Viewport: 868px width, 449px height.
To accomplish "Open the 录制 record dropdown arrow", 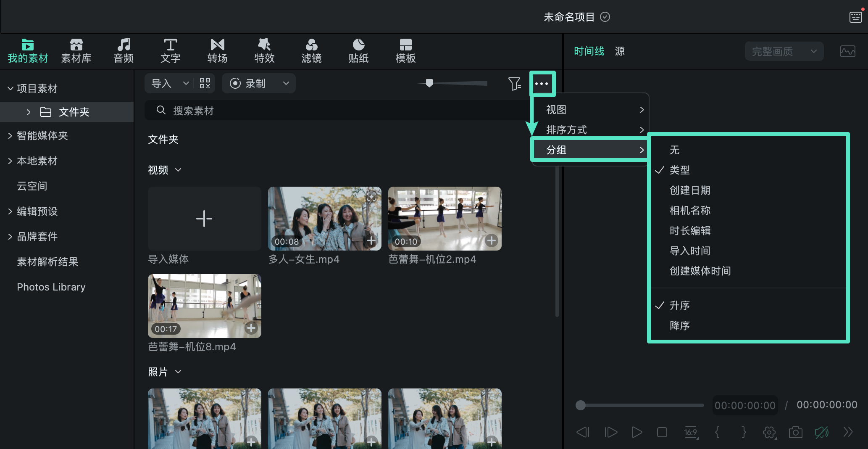I will click(x=286, y=83).
